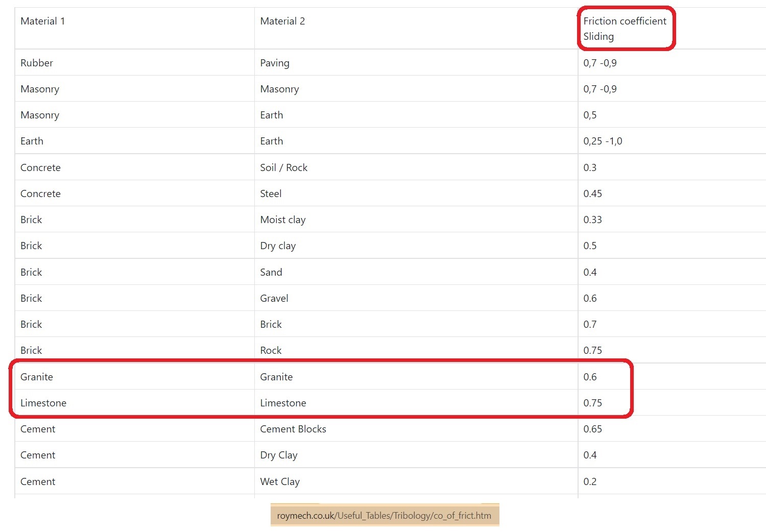
Task: Select the Cement Blocks cell
Action: (293, 429)
